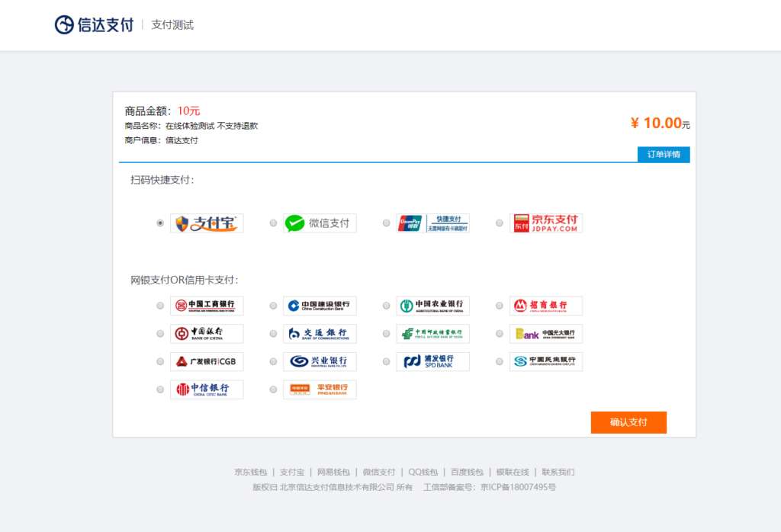Click the 广发银行 CGB logo

tap(207, 361)
